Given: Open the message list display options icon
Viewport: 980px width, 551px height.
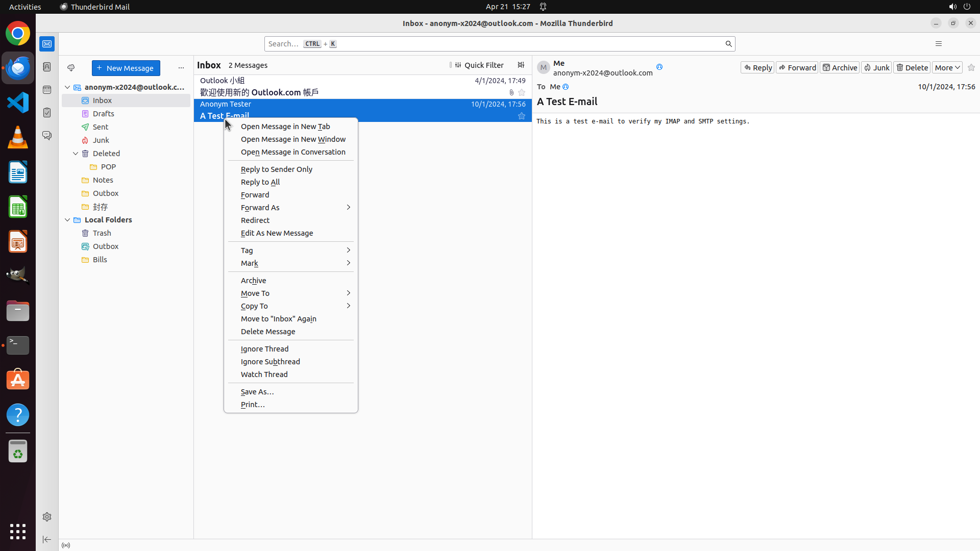Looking at the screenshot, I should 521,65.
